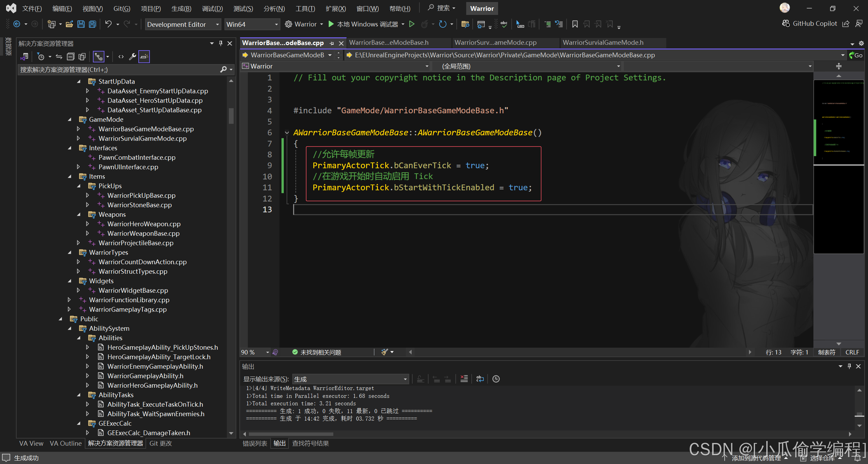
Task: Clear all output with red X icon
Action: click(x=464, y=379)
